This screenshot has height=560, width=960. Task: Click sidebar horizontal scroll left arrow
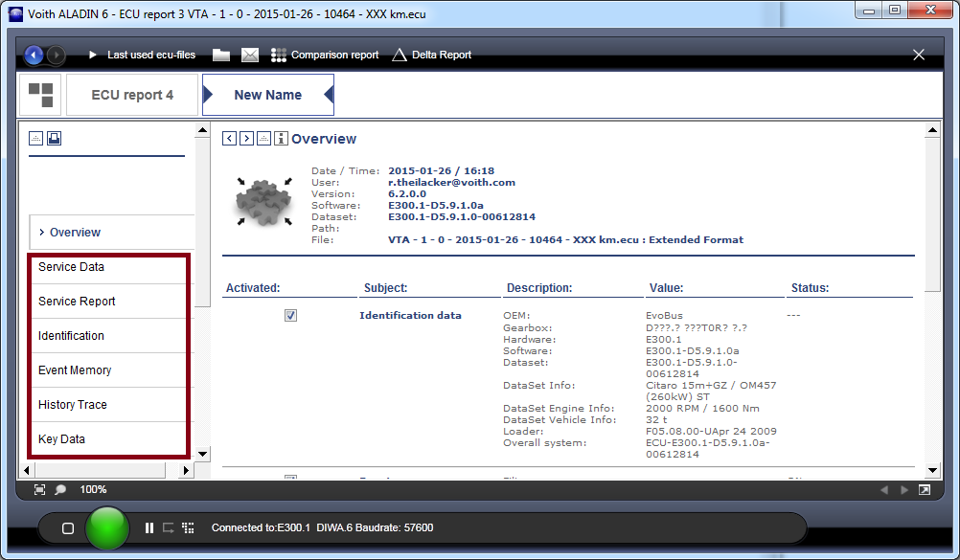pyautogui.click(x=26, y=470)
